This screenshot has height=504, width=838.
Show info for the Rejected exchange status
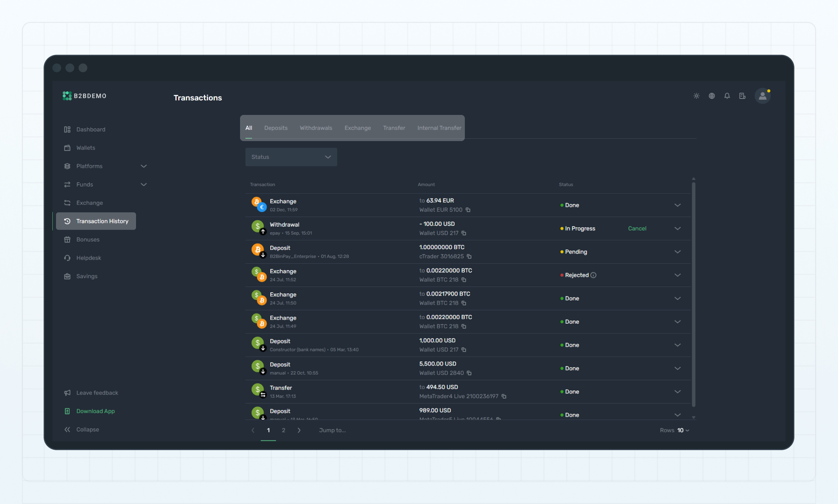[594, 275]
